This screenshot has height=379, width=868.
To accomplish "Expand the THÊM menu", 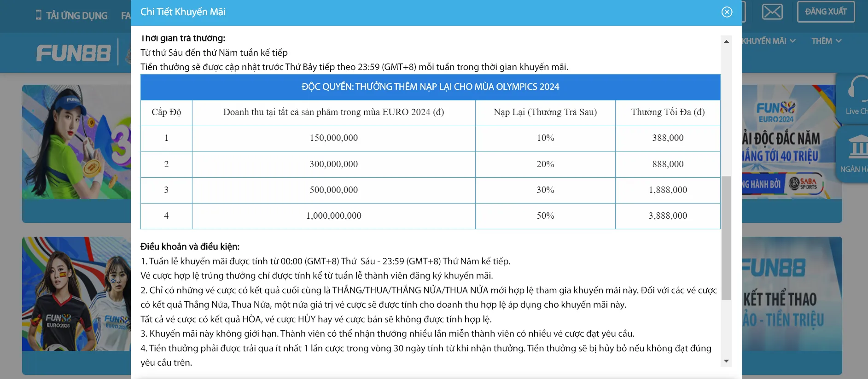I will tap(827, 41).
